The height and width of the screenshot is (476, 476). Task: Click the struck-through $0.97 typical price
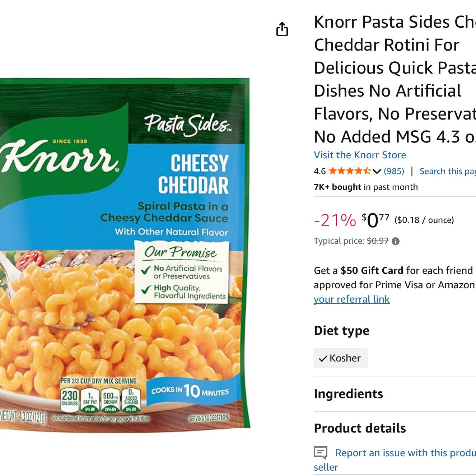coord(378,241)
